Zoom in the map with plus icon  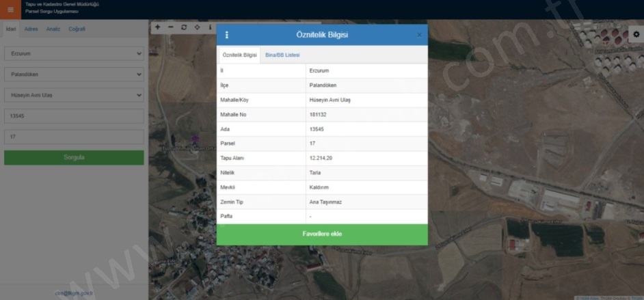(x=157, y=27)
